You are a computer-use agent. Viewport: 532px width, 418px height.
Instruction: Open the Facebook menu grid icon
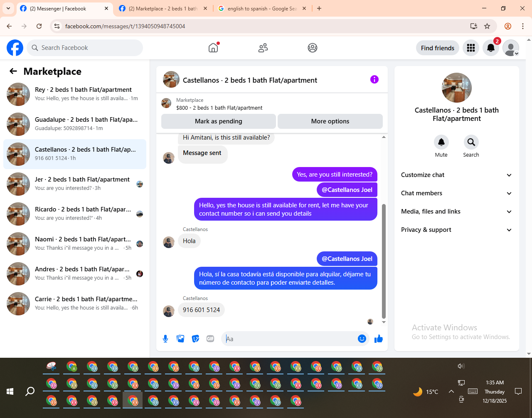point(471,48)
